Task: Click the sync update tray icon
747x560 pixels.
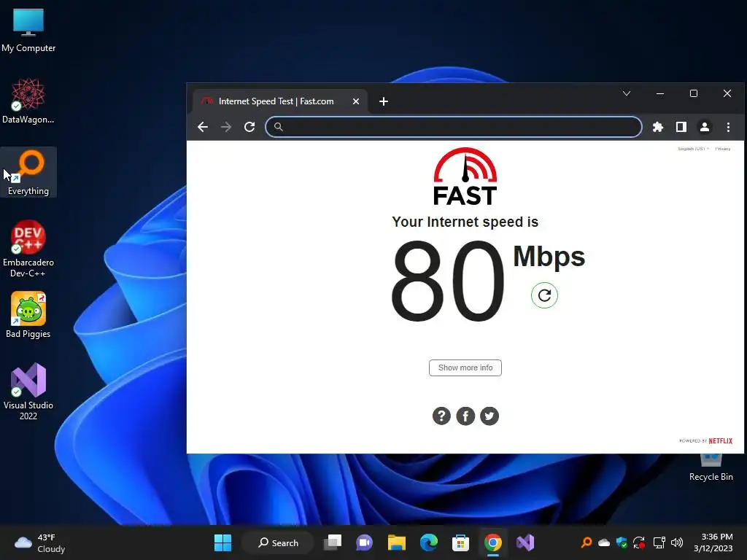Action: 639,542
